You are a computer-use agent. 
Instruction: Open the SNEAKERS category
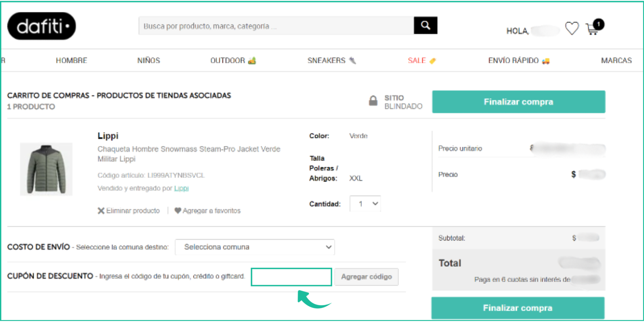[x=332, y=61]
